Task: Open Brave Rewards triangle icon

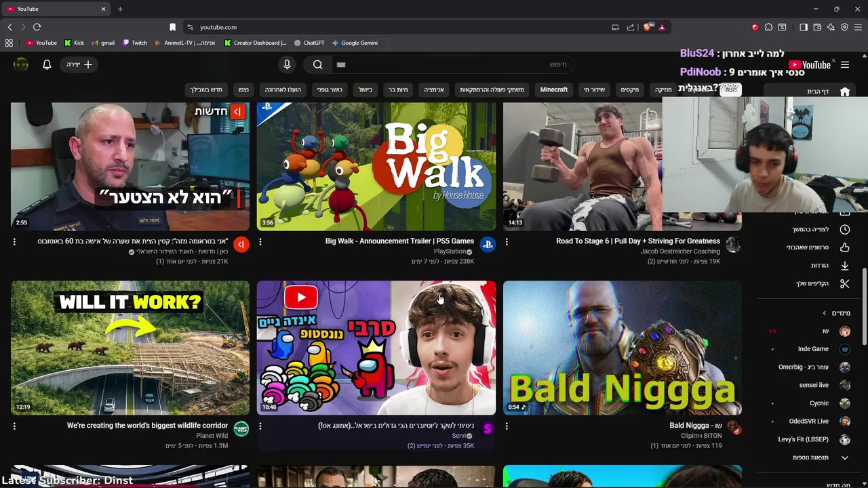Action: pos(662,27)
